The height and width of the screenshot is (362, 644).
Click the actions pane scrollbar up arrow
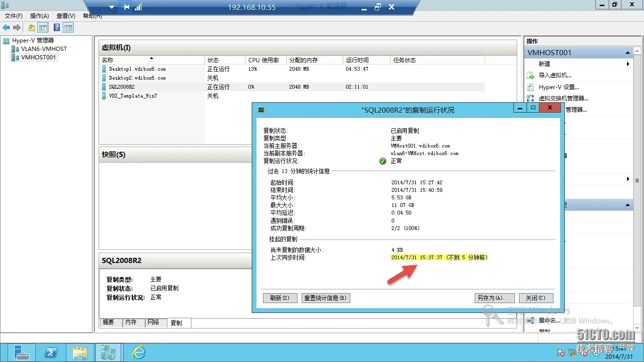click(x=637, y=50)
